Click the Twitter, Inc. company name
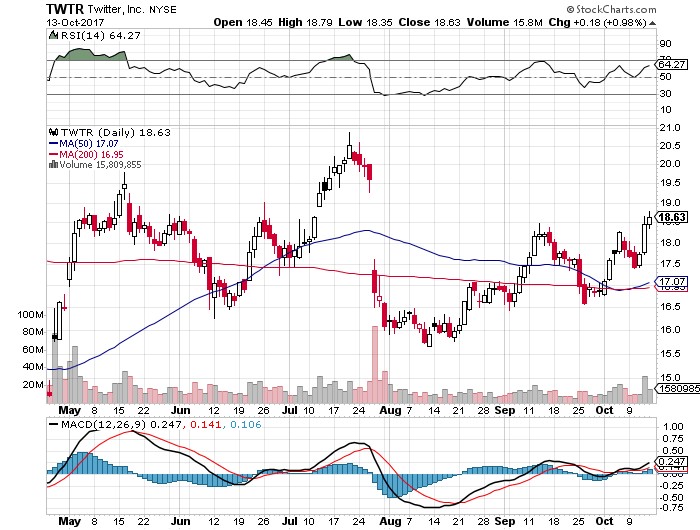Screen dimensions: 700x530 click(x=116, y=9)
